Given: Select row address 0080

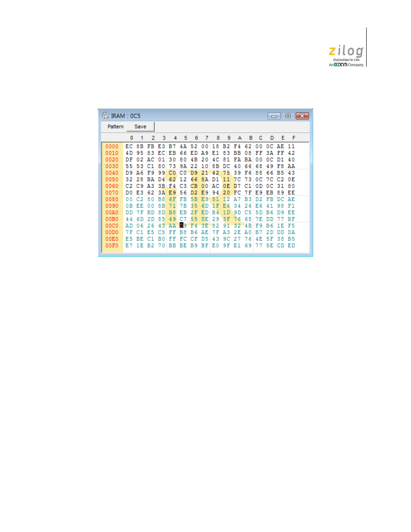Looking at the screenshot, I should [x=112, y=199].
